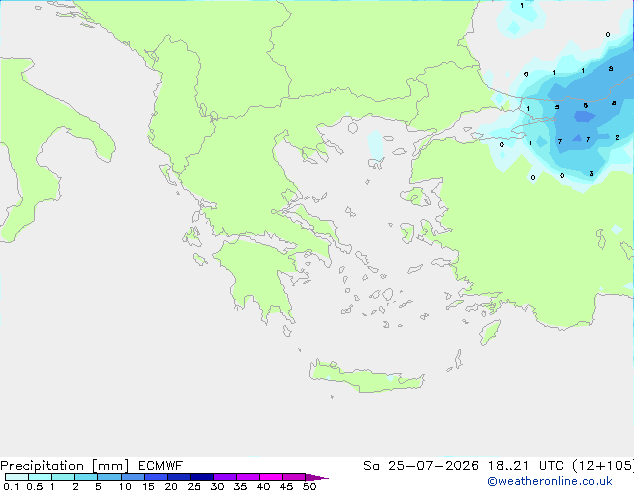Screen dimensions: 634x490
Task: Click the '30' legend scale label
Action: (x=217, y=486)
